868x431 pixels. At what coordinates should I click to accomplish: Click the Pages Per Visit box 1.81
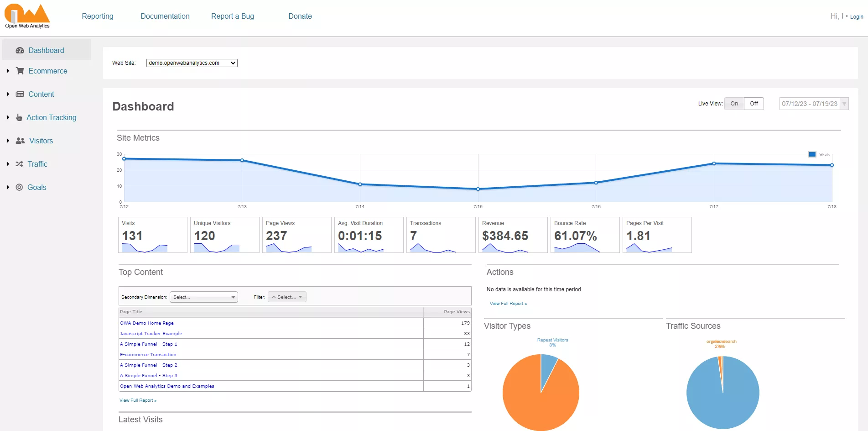[x=657, y=235]
